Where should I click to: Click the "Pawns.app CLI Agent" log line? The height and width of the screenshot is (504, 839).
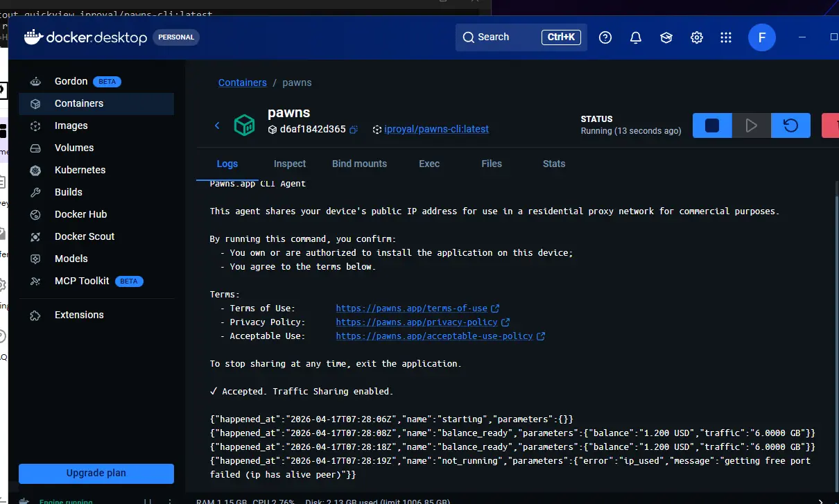[x=258, y=184]
